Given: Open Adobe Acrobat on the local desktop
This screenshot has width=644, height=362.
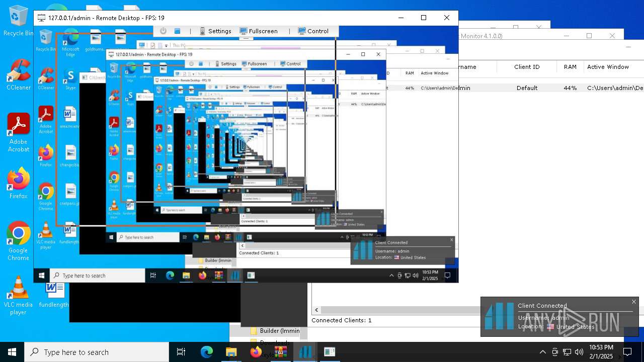Looking at the screenshot, I should click(x=18, y=133).
